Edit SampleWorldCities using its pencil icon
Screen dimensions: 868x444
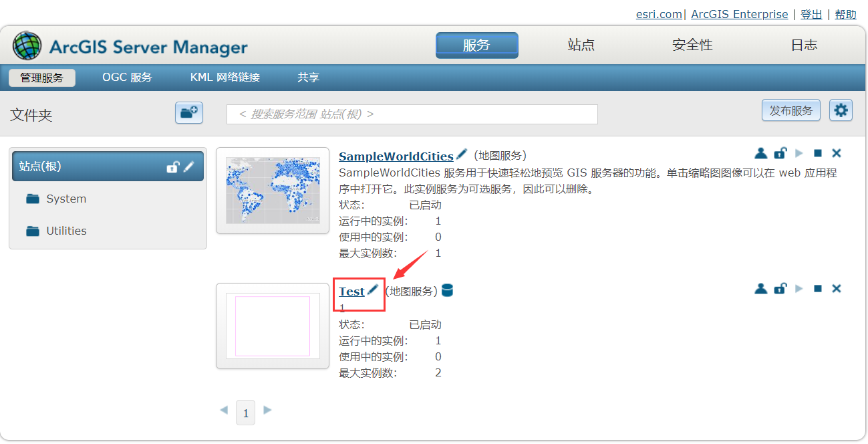tap(462, 154)
